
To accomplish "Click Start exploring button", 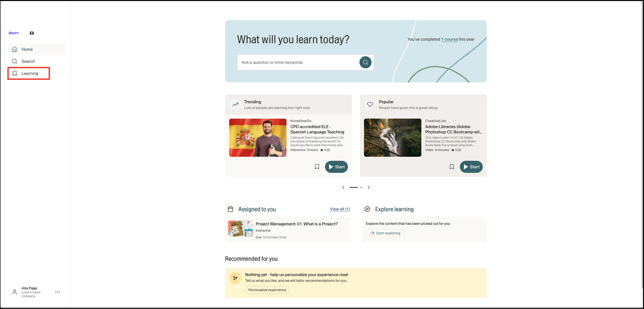I will [x=385, y=233].
